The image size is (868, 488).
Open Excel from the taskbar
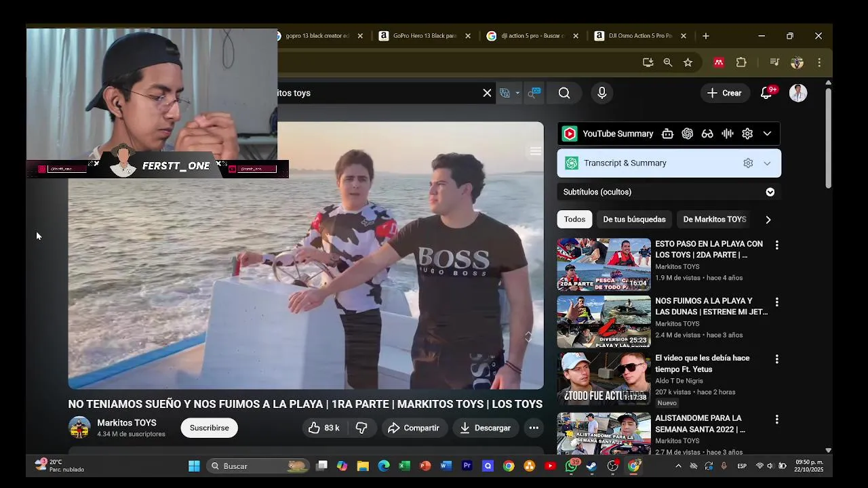404,466
